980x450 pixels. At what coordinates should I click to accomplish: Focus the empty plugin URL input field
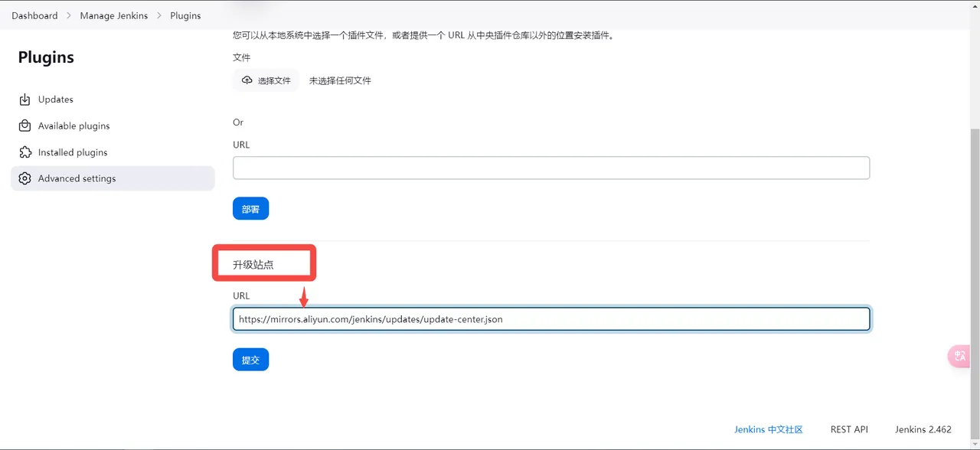pyautogui.click(x=550, y=168)
